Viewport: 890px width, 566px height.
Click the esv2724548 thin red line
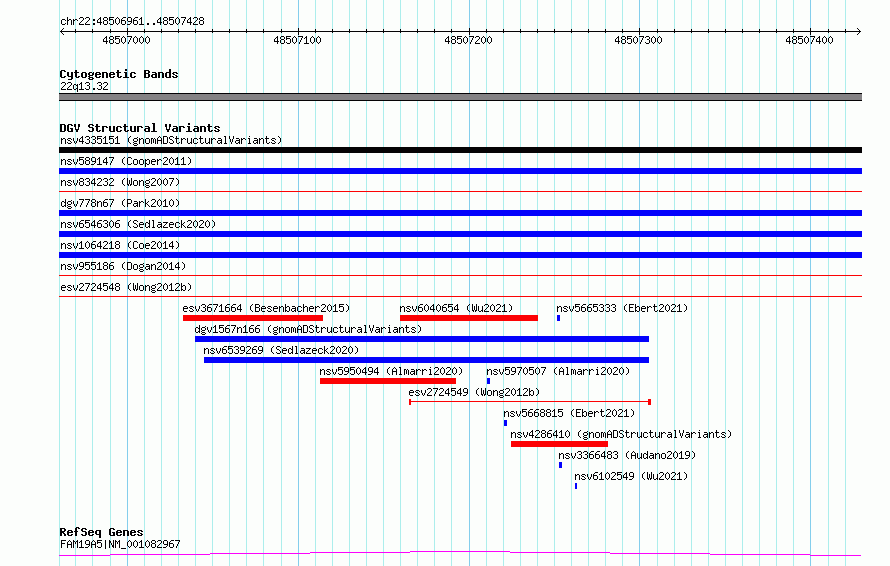[460, 297]
